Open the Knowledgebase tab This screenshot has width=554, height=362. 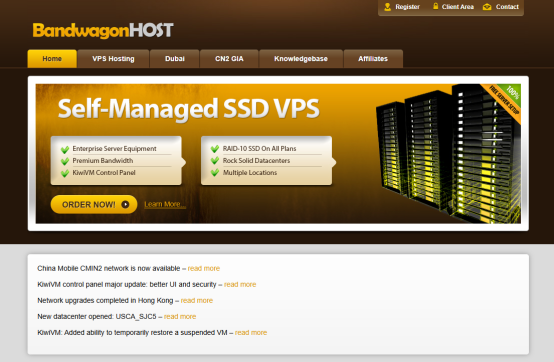tap(301, 59)
